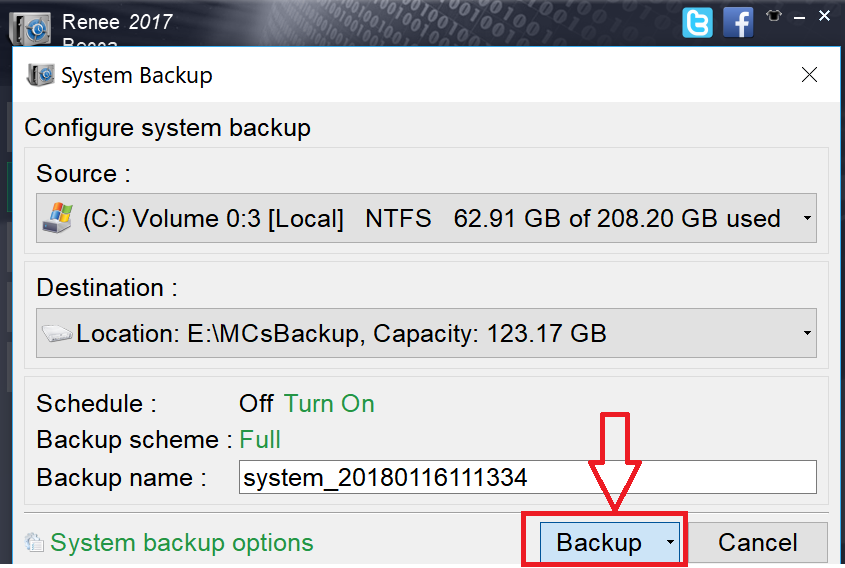This screenshot has height=568, width=845.
Task: Click into the Backup name text field
Action: coord(528,477)
